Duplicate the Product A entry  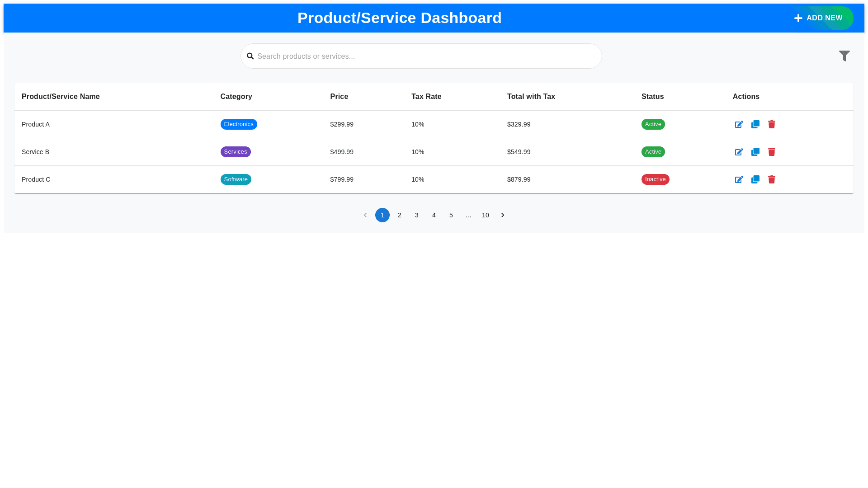pos(755,124)
